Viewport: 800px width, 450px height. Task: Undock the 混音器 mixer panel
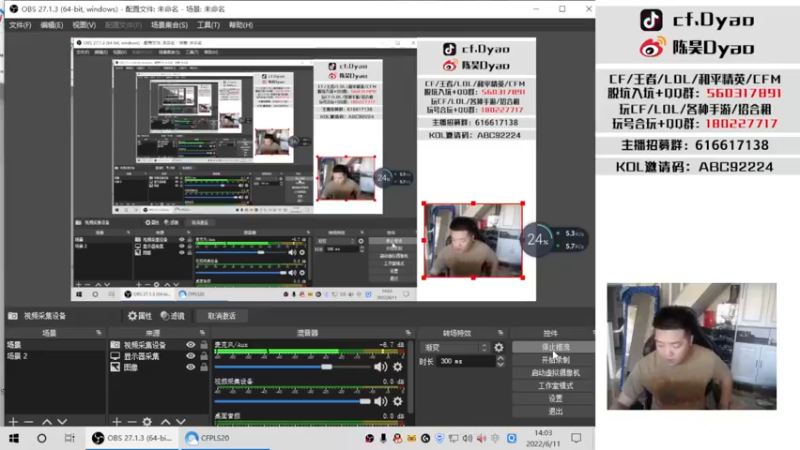[408, 333]
